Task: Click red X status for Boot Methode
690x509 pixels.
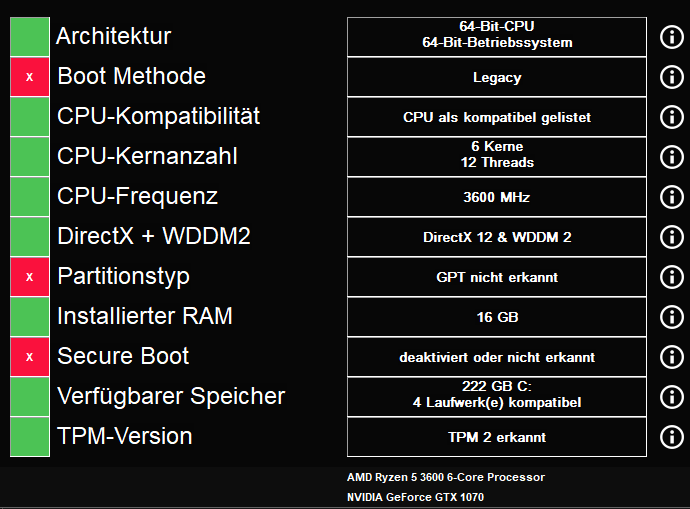Action: pyautogui.click(x=29, y=77)
